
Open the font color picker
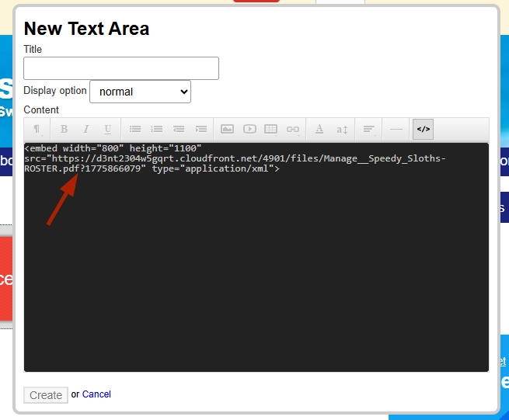pyautogui.click(x=319, y=130)
